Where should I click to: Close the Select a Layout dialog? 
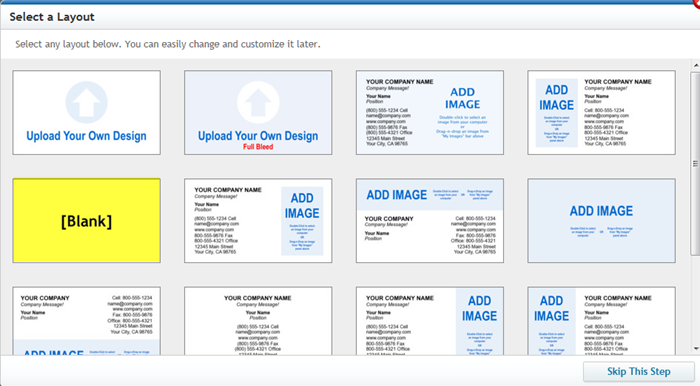[696, 4]
